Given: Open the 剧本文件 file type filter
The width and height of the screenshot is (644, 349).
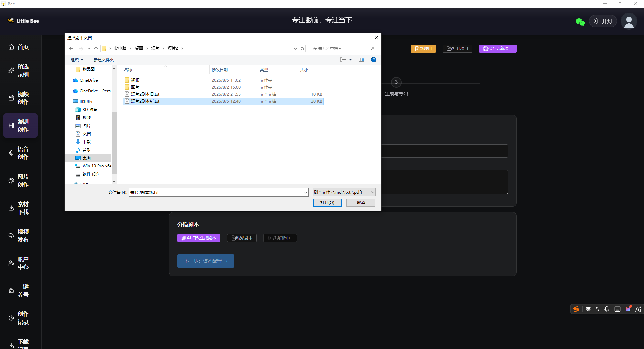Looking at the screenshot, I should [344, 192].
